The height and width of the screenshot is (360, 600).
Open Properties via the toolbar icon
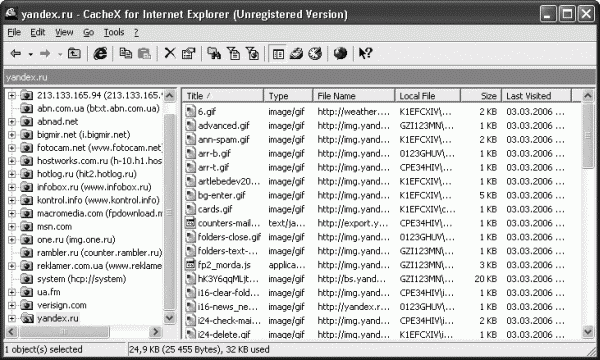188,53
